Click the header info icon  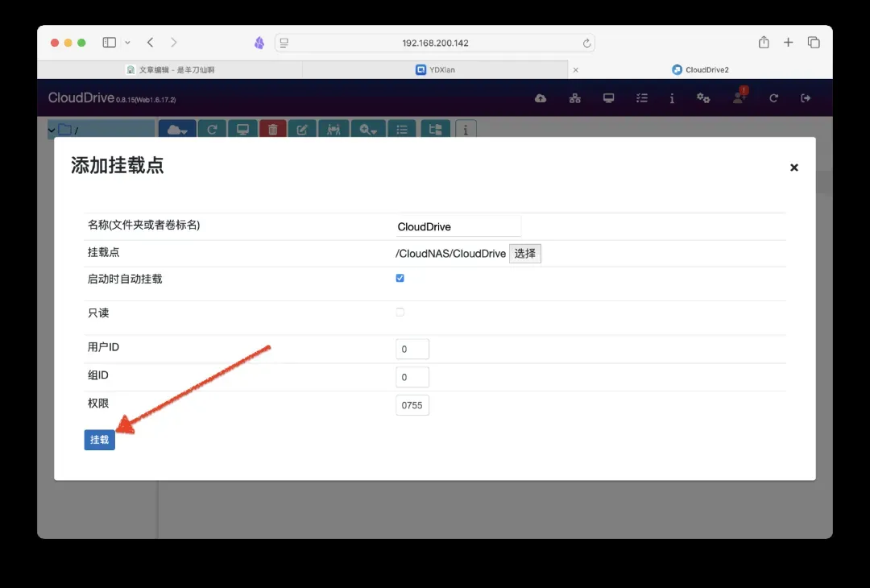coord(672,98)
